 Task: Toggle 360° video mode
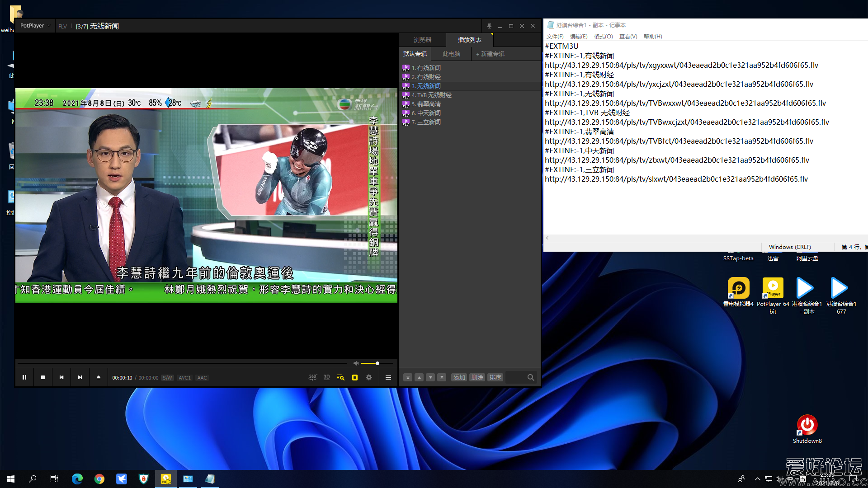(312, 377)
